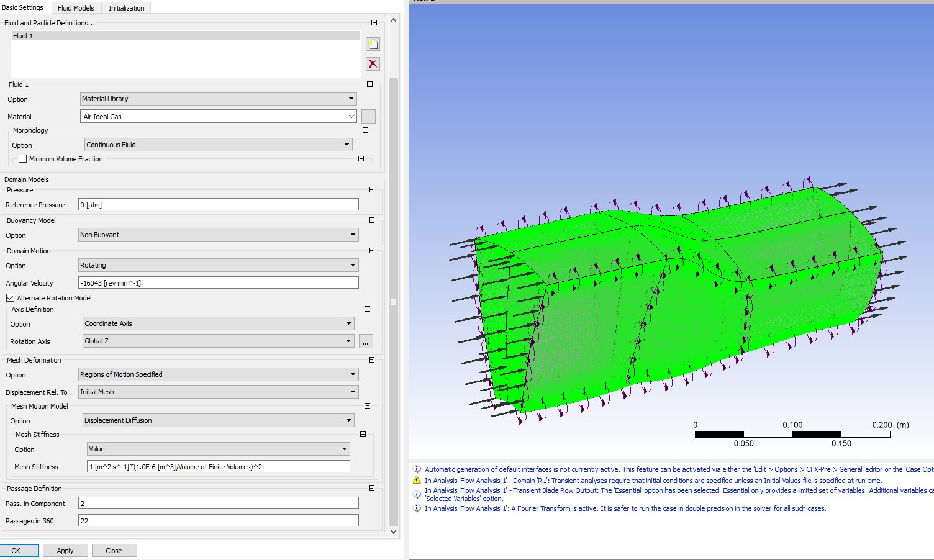The width and height of the screenshot is (934, 560).
Task: Open the Initialization tab
Action: (x=125, y=7)
